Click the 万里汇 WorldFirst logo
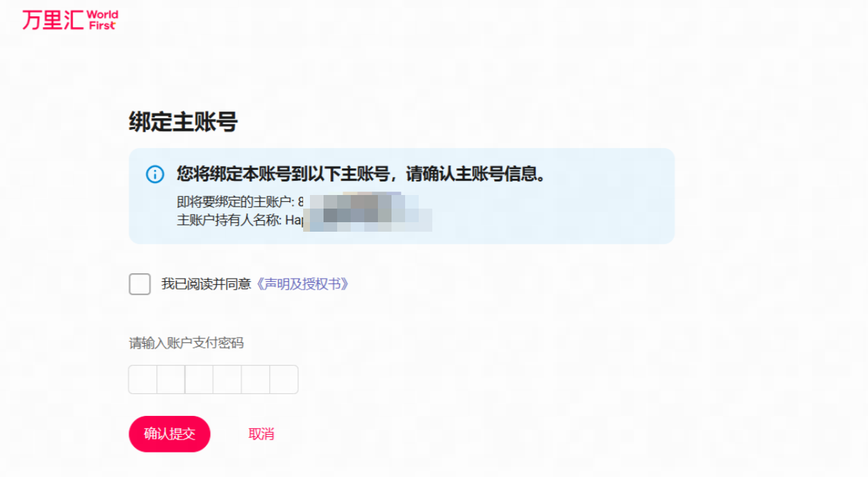Image resolution: width=868 pixels, height=477 pixels. click(x=69, y=20)
